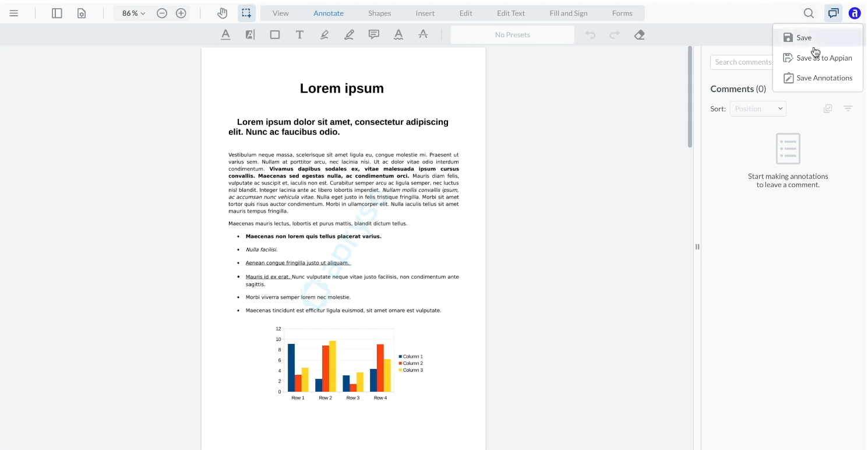Toggle the left panel
The height and width of the screenshot is (450, 868).
(57, 13)
